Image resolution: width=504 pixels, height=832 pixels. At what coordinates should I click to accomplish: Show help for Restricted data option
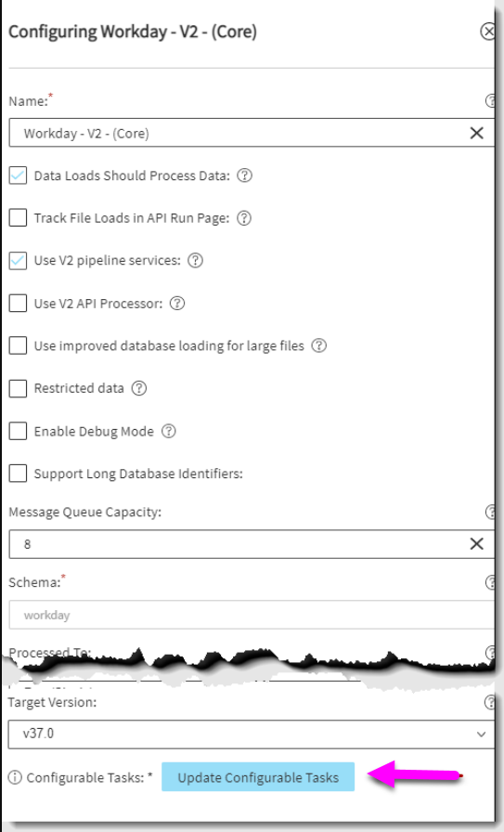pos(139,388)
